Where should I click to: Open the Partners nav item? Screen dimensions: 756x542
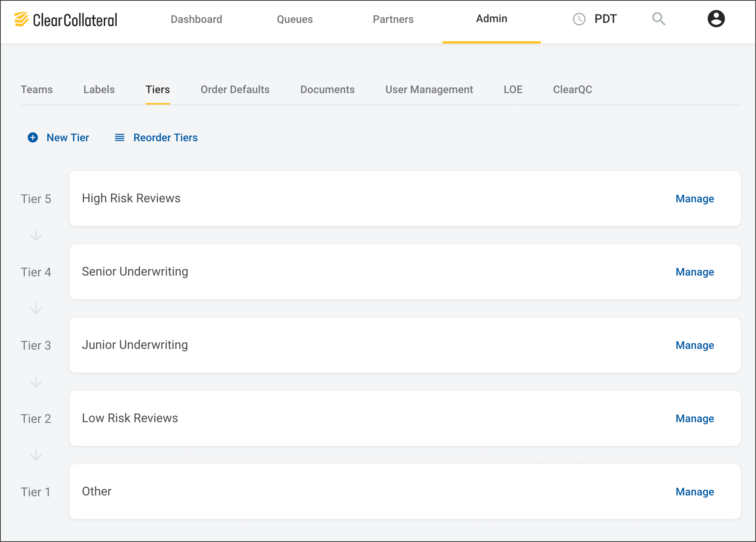click(x=393, y=19)
